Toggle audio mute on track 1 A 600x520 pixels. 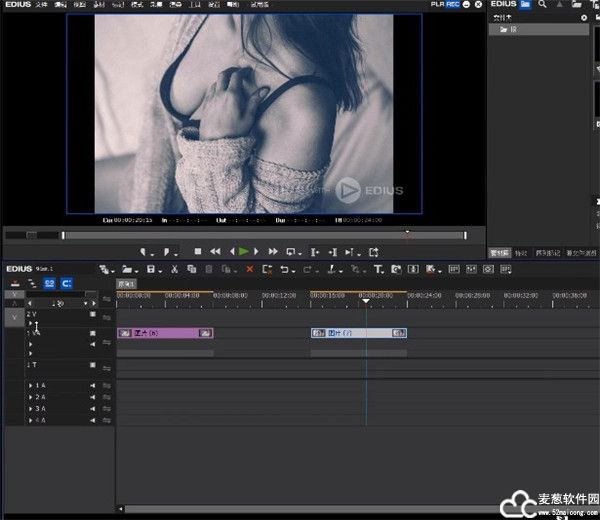tap(93, 385)
